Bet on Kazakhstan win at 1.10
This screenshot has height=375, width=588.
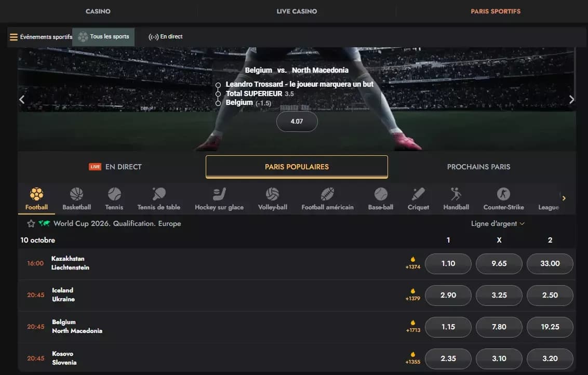tap(448, 264)
